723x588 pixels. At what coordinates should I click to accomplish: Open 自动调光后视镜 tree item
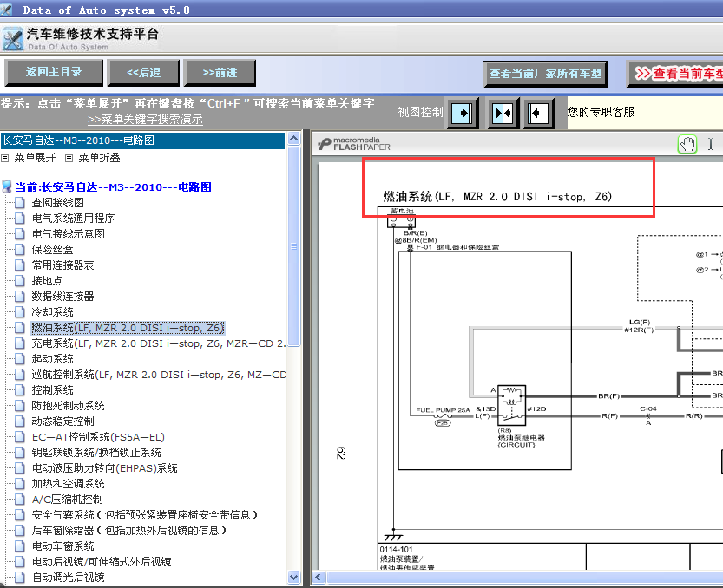point(68,578)
